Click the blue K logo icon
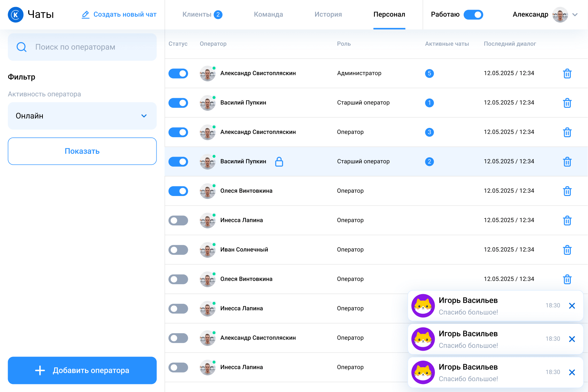588x392 pixels. [16, 15]
